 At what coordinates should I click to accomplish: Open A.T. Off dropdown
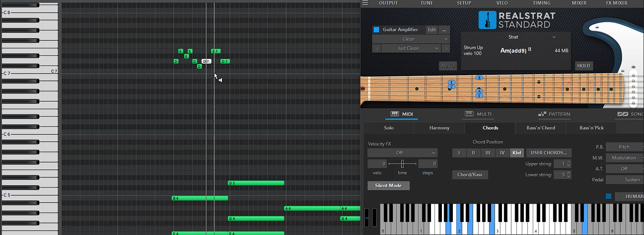click(625, 169)
